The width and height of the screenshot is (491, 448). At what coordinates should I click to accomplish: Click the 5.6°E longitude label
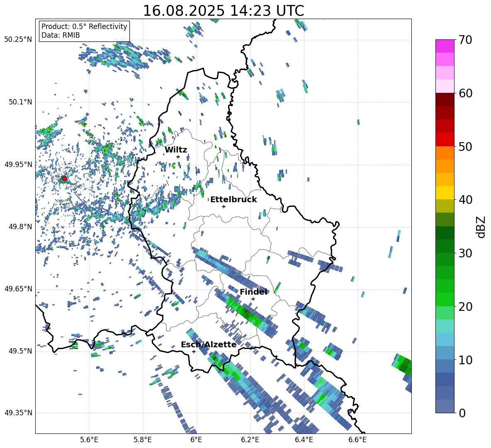[x=89, y=440]
